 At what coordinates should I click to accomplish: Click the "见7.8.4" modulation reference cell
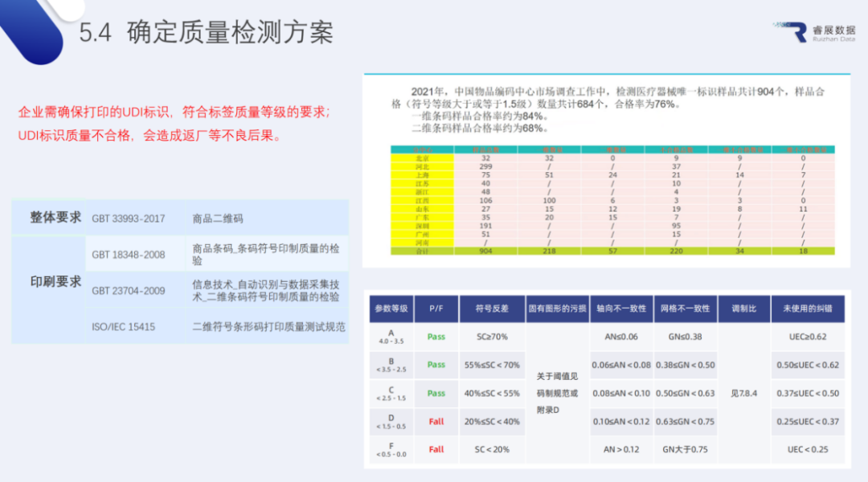(738, 393)
